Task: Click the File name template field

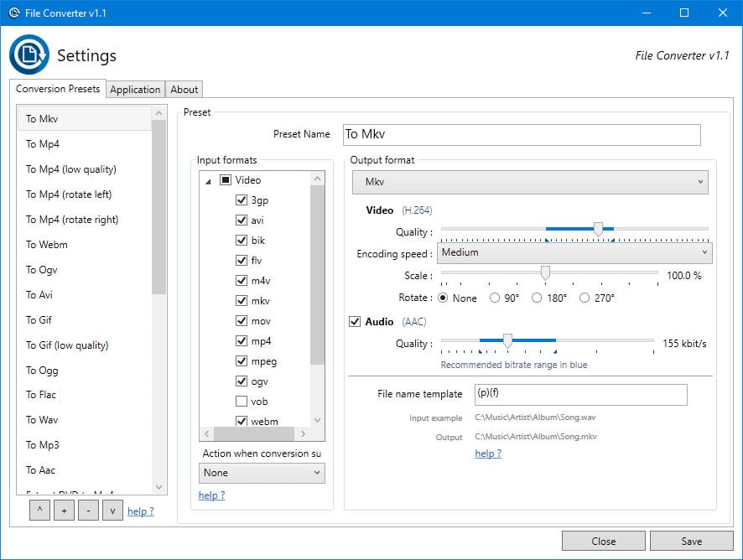Action: click(x=581, y=395)
